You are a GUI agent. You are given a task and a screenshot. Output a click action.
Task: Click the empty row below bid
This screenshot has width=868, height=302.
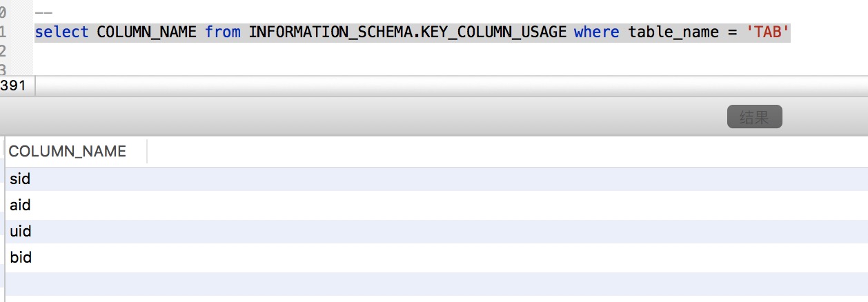click(437, 284)
